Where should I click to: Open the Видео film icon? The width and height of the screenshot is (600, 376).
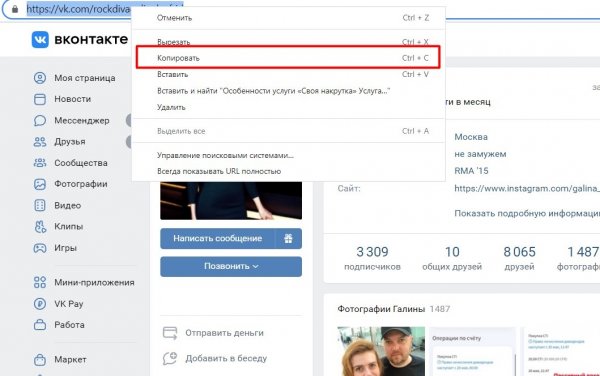40,205
